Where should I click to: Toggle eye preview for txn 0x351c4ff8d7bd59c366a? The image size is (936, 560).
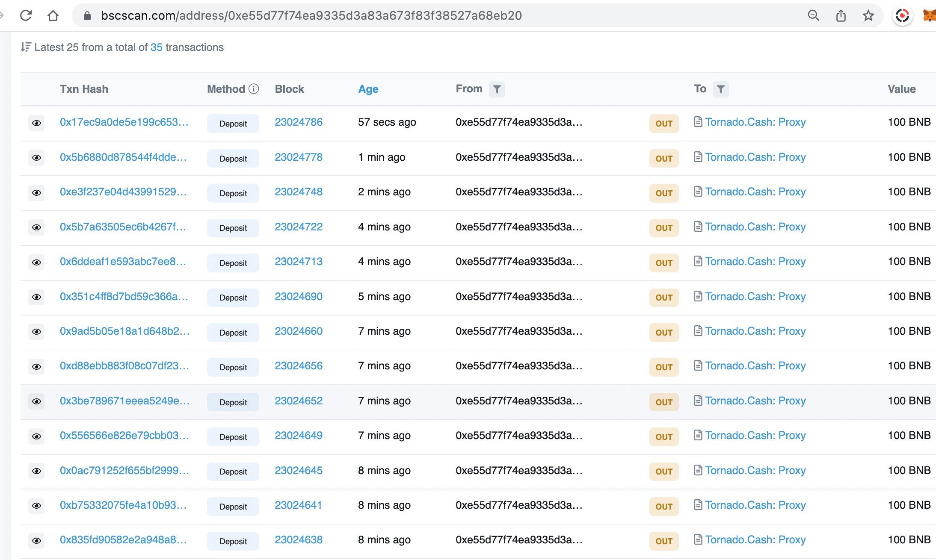[36, 297]
